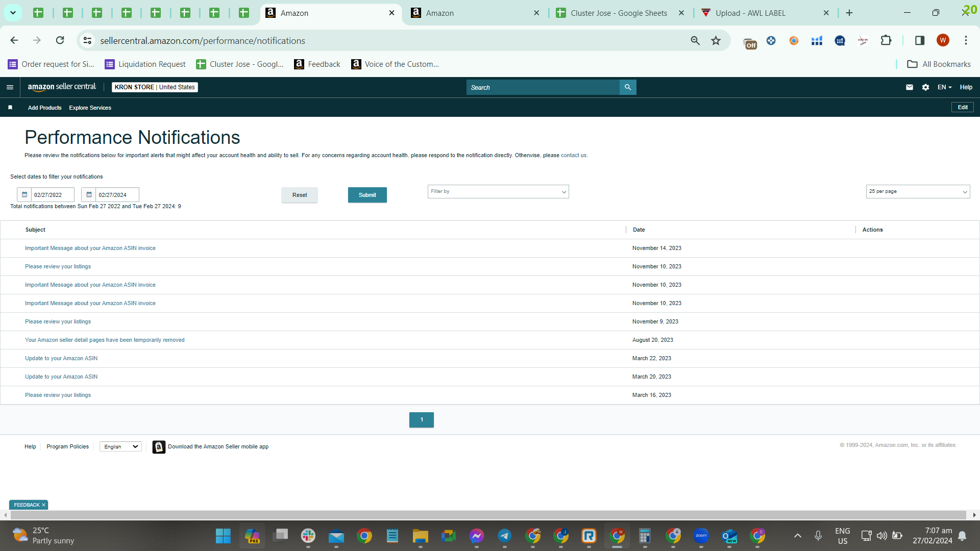Open the Seller Central hamburger menu
Image resolution: width=980 pixels, height=551 pixels.
coord(10,87)
